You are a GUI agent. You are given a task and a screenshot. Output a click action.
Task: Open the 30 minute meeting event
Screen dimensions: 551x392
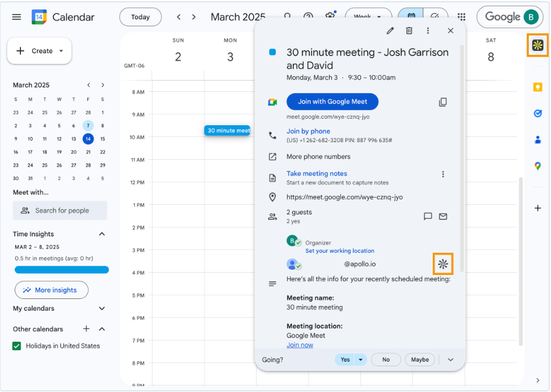coord(228,130)
